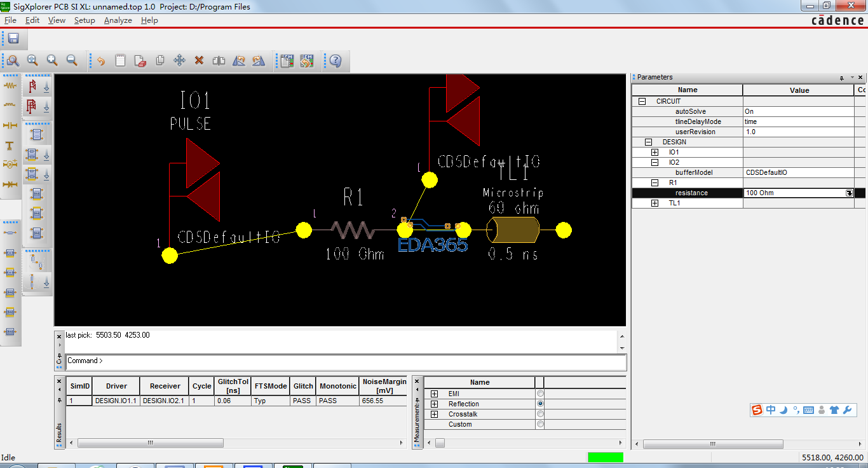This screenshot has height=468, width=868.
Task: Select the Reflection radio button
Action: point(540,404)
